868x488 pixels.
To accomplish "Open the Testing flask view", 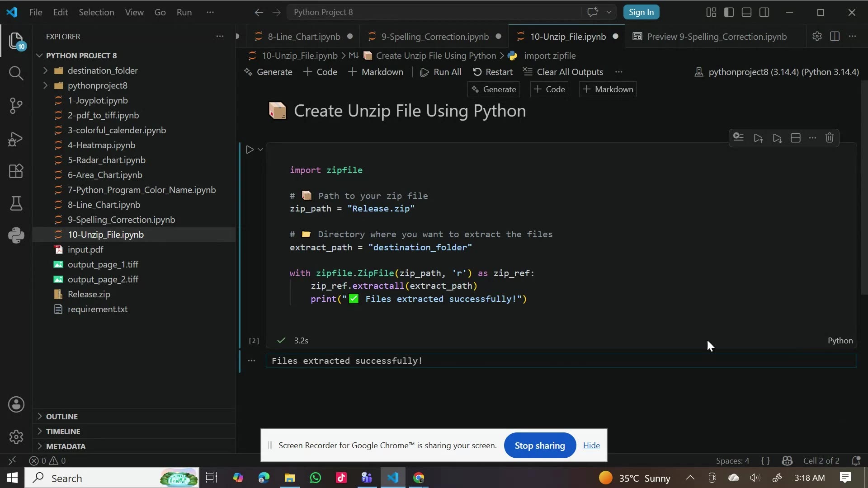I will [16, 203].
